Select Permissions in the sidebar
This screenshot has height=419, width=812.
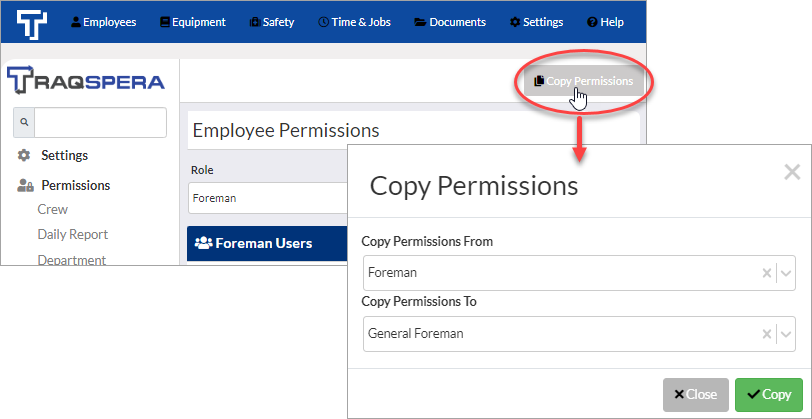pyautogui.click(x=76, y=185)
